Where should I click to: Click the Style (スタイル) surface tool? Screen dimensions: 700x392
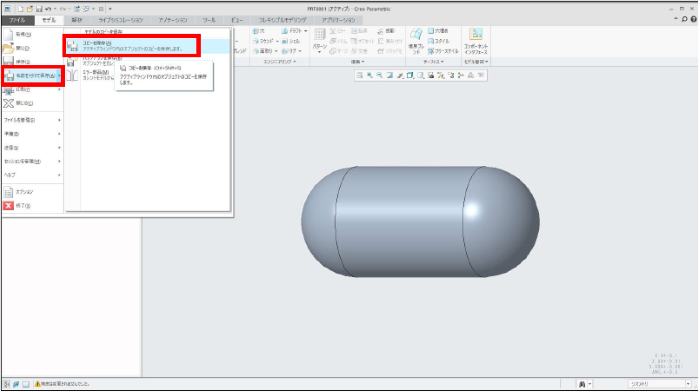[x=437, y=41]
